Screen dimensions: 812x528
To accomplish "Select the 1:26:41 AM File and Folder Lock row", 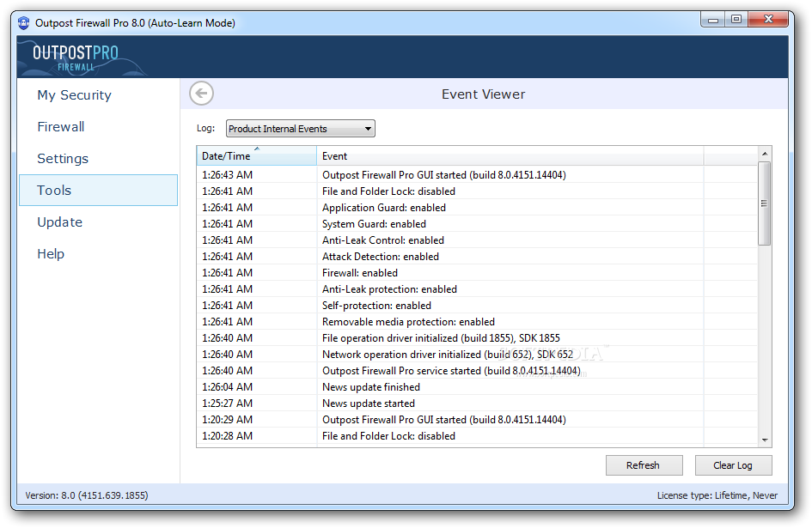I will pyautogui.click(x=476, y=191).
